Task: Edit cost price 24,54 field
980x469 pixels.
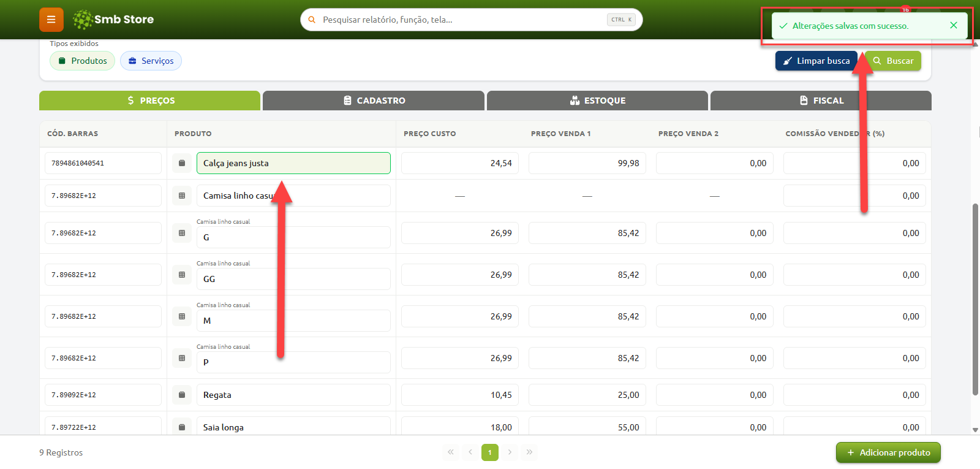Action: click(460, 163)
